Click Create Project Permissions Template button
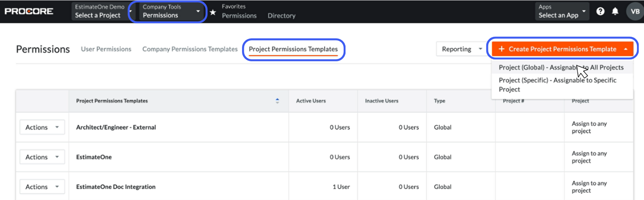644x200 pixels. tap(562, 49)
